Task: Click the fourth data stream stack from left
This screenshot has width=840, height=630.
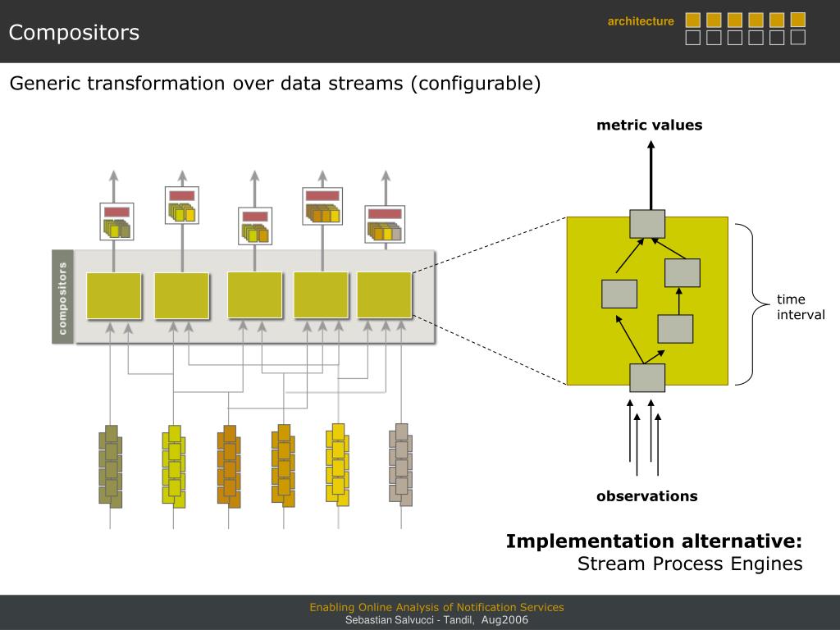Action: click(x=283, y=466)
